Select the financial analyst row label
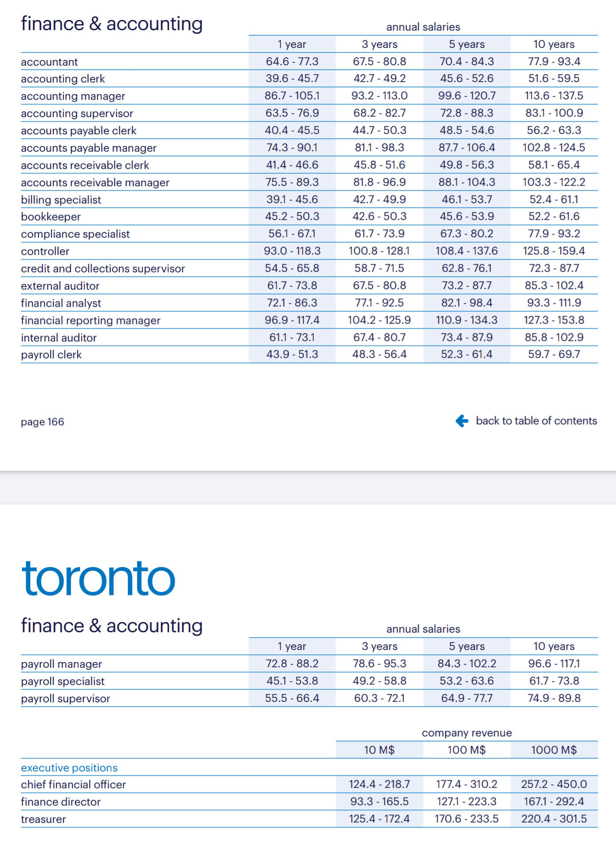Screen dimensions: 616x841 (x=61, y=303)
